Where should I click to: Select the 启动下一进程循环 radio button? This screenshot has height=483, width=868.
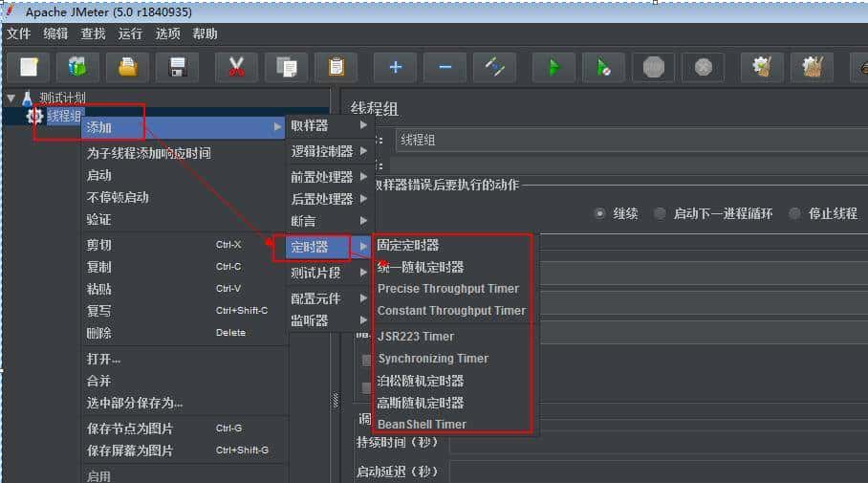click(660, 213)
